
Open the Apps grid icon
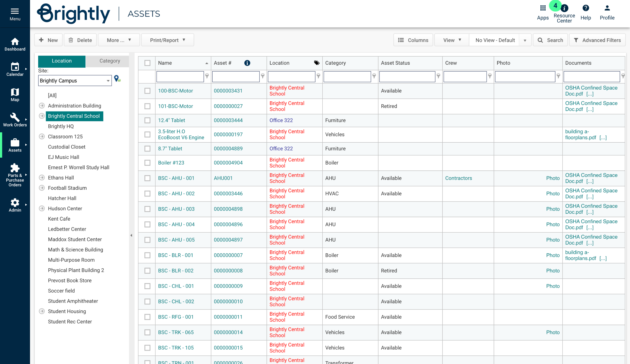542,8
